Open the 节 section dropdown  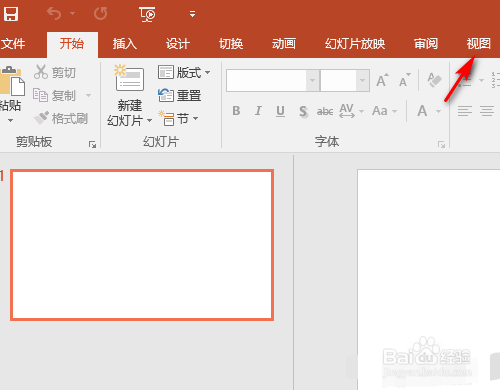tap(178, 118)
